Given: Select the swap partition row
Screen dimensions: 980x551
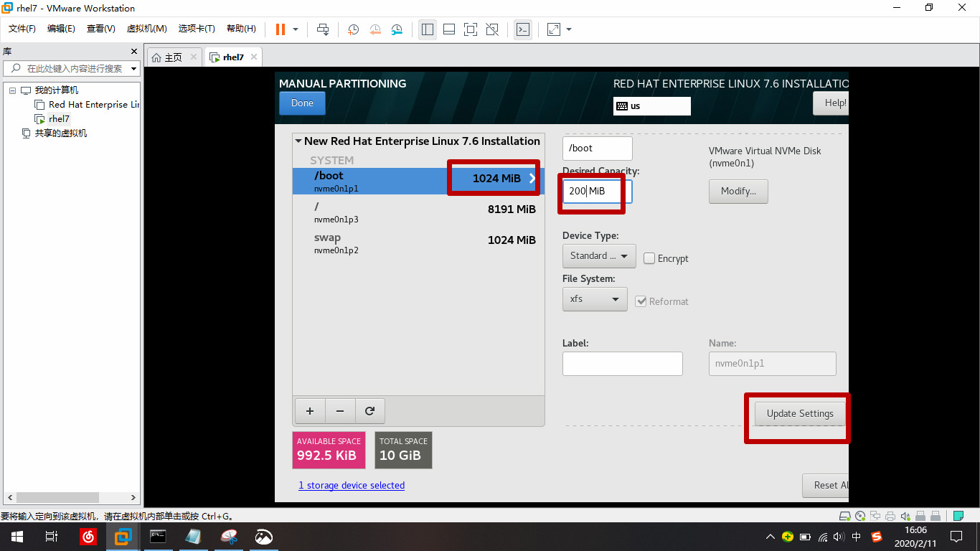Looking at the screenshot, I should tap(418, 243).
